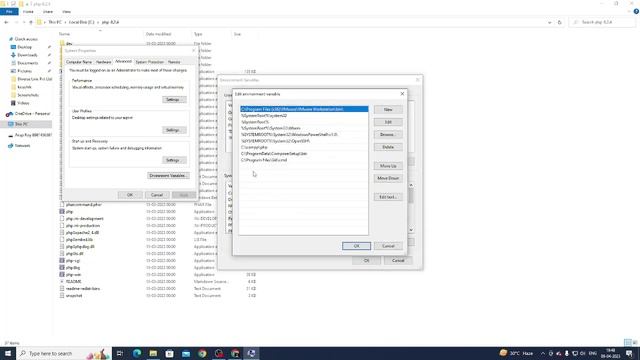Open Share ribbon tab in File Explorer

click(48, 11)
